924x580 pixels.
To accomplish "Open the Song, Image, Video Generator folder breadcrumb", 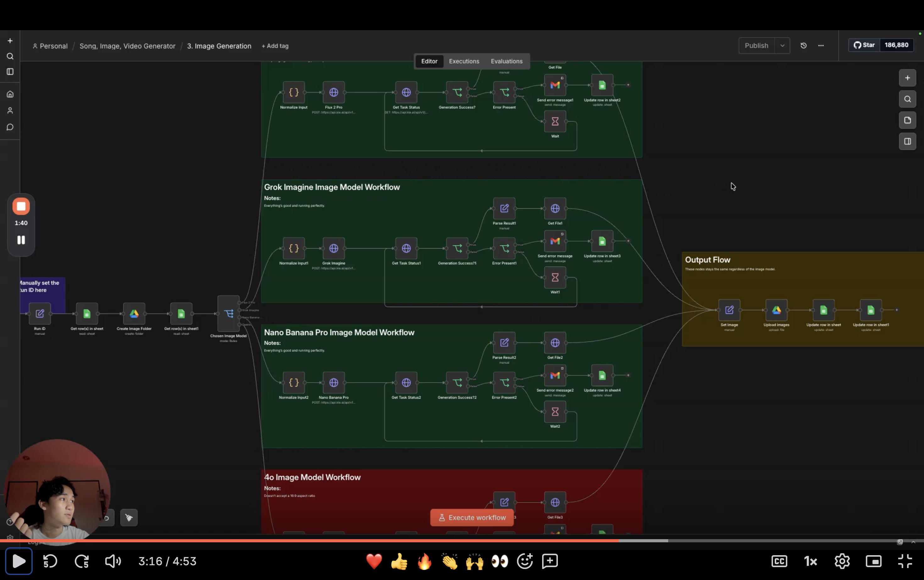I will tap(127, 46).
